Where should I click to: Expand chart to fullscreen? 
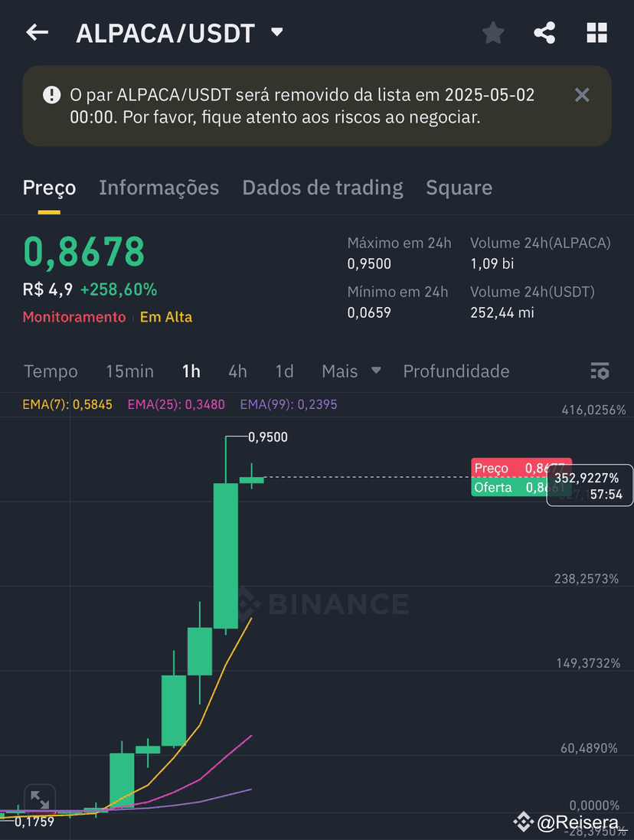(40, 800)
